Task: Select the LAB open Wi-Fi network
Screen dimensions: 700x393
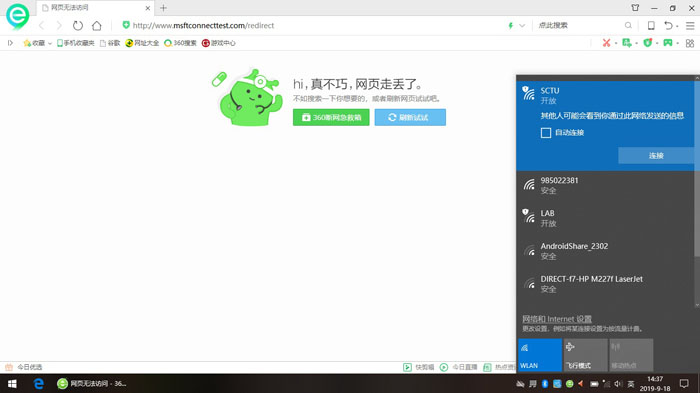Action: click(x=605, y=218)
